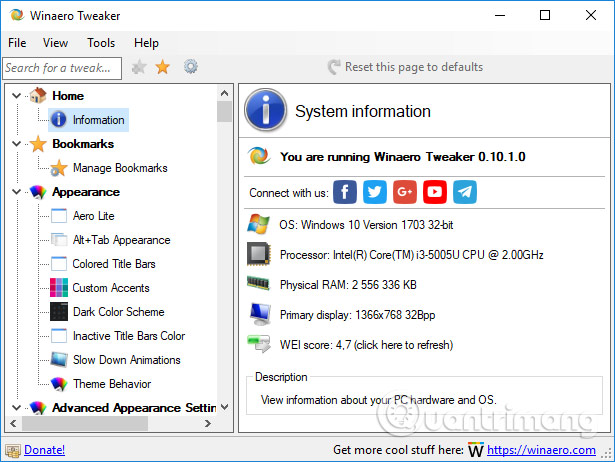Select Manage Bookmarks tree item
Image resolution: width=615 pixels, height=462 pixels.
click(x=120, y=168)
